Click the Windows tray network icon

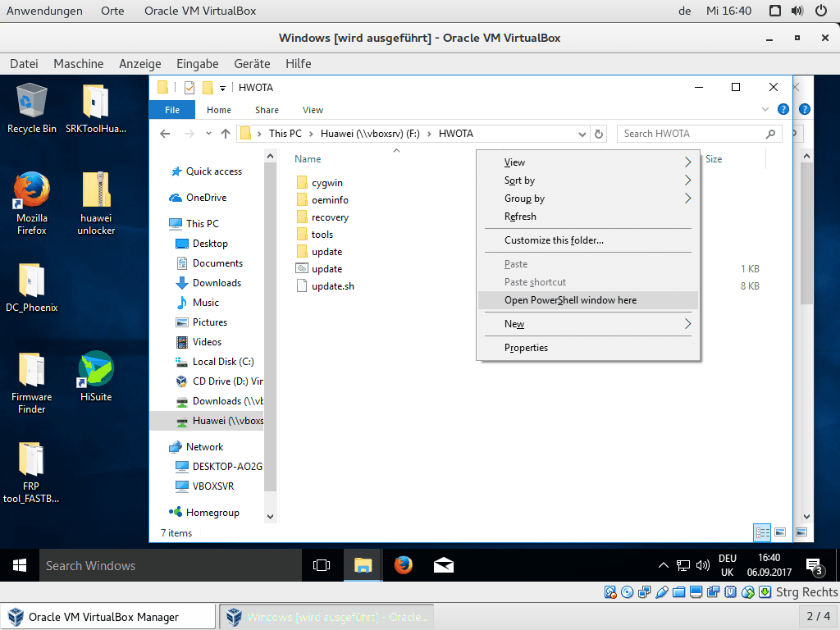point(683,566)
